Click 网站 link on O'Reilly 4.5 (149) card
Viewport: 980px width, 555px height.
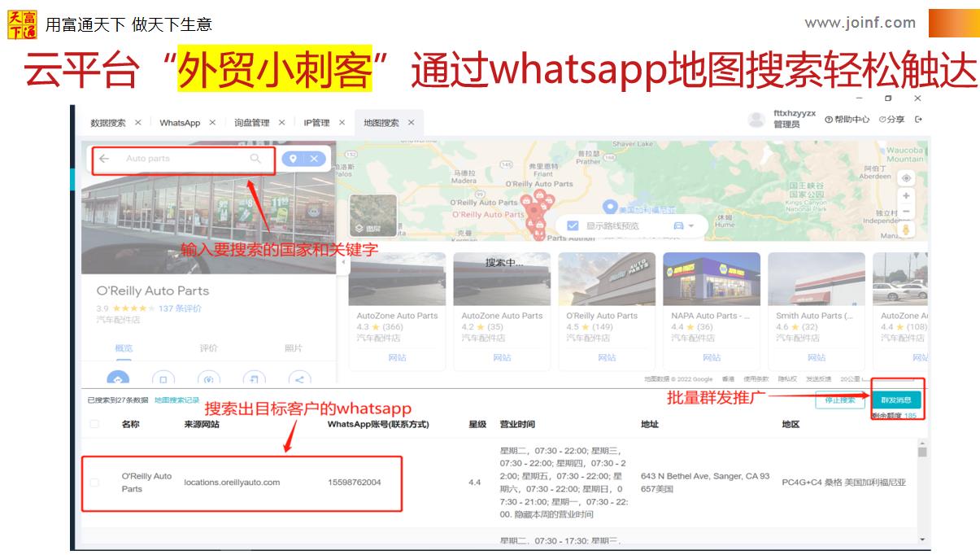(607, 357)
